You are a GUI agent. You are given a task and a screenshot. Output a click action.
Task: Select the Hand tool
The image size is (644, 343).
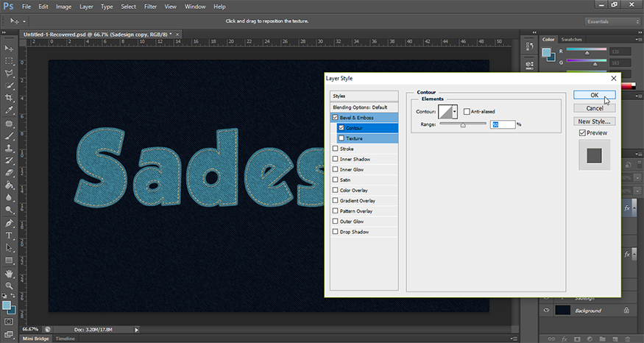click(9, 274)
